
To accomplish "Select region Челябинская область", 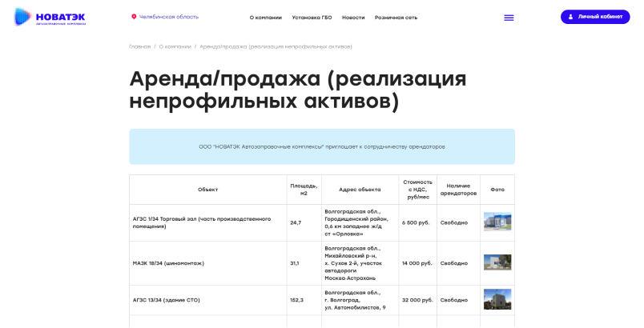I will [x=169, y=17].
